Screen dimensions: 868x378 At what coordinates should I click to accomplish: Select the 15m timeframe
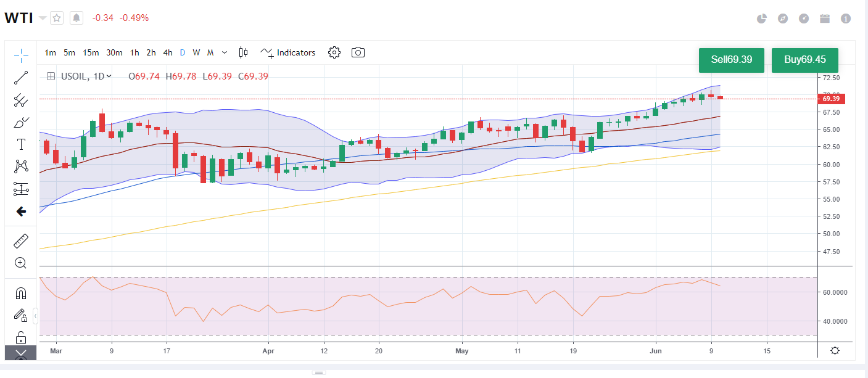91,52
